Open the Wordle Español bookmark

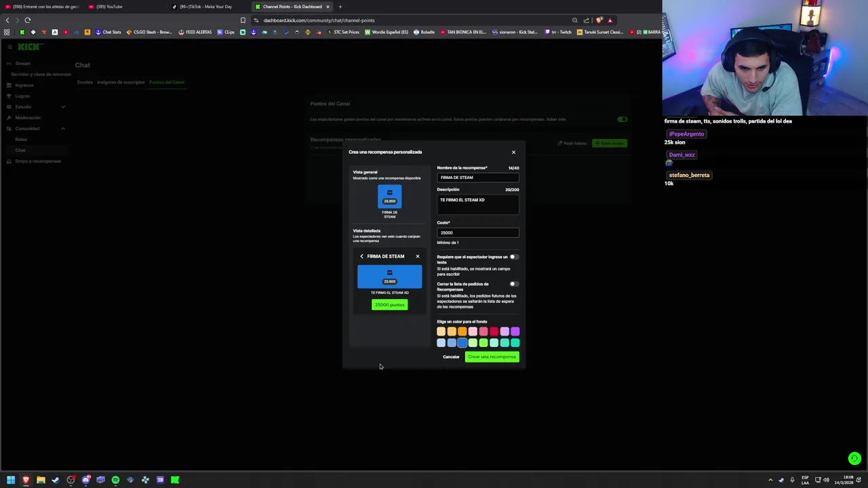387,32
